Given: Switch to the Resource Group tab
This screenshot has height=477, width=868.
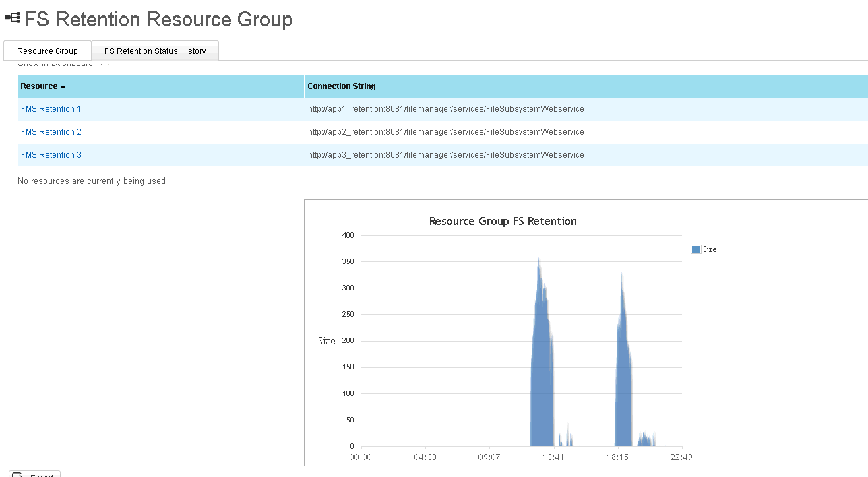Looking at the screenshot, I should pyautogui.click(x=47, y=51).
